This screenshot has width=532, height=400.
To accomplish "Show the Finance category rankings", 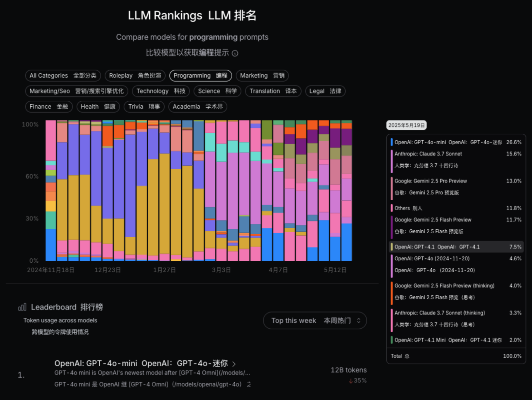I will pos(49,107).
